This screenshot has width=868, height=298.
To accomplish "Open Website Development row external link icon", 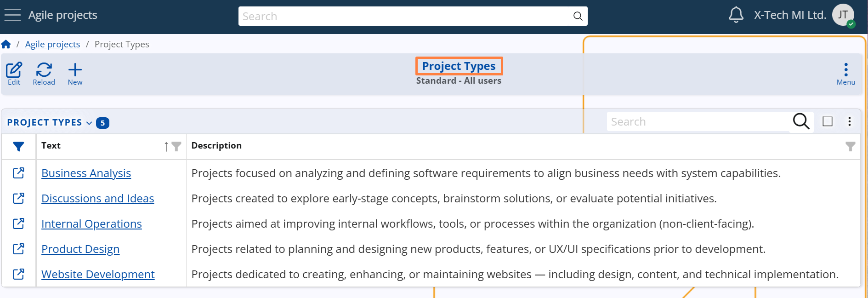I will 18,274.
